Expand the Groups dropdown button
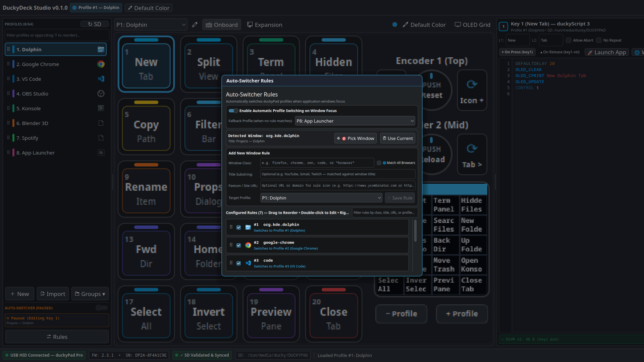 click(x=90, y=294)
